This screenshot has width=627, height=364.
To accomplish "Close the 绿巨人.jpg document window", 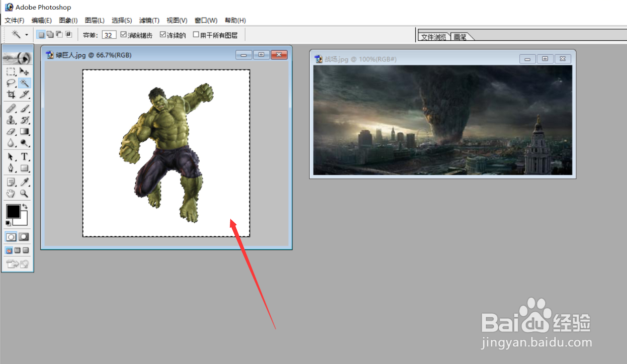I will click(279, 55).
